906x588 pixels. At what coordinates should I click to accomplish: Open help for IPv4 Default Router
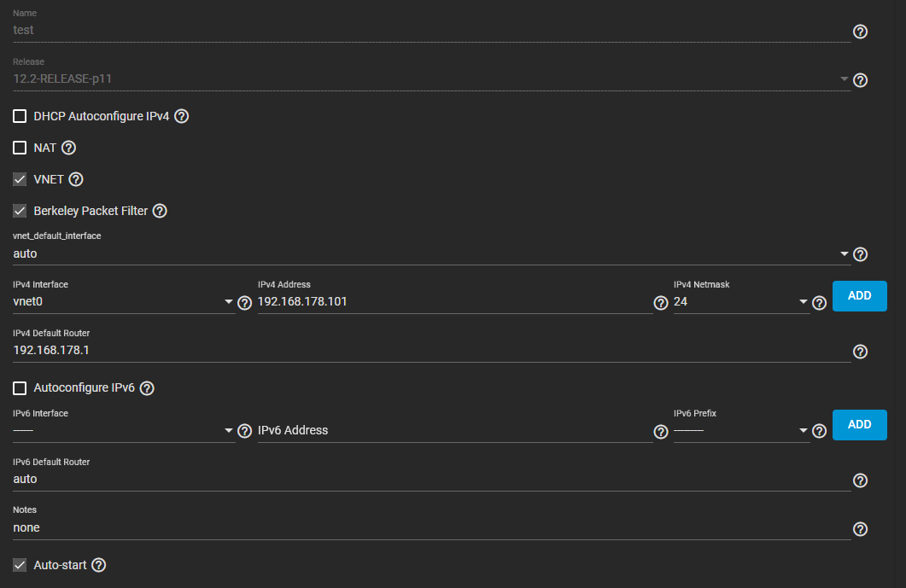[x=861, y=352]
